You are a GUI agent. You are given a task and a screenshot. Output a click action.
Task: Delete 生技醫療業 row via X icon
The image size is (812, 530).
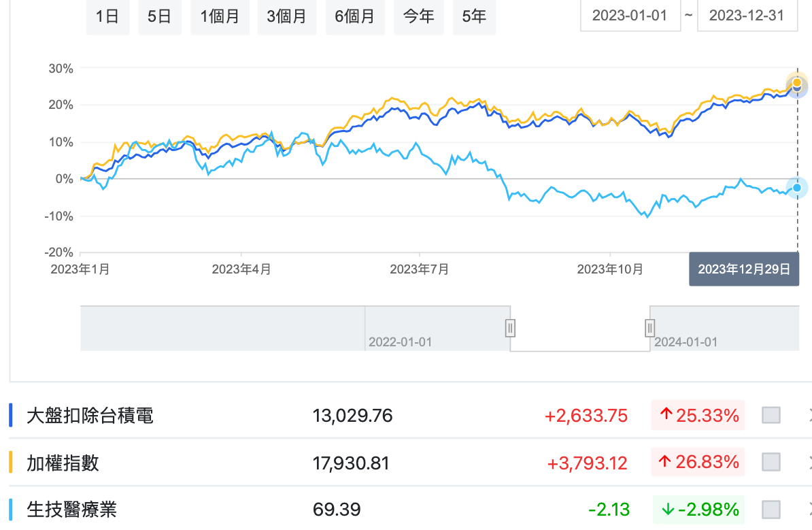(x=808, y=509)
